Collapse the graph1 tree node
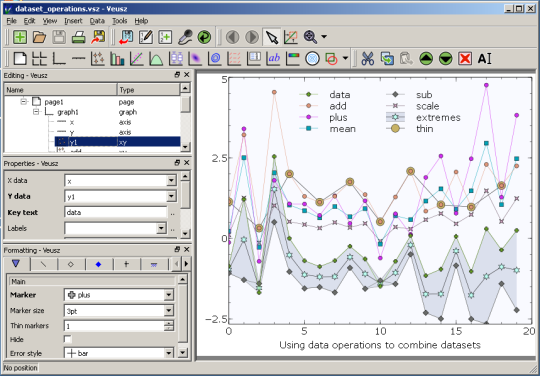The width and height of the screenshot is (540, 376). coord(36,112)
